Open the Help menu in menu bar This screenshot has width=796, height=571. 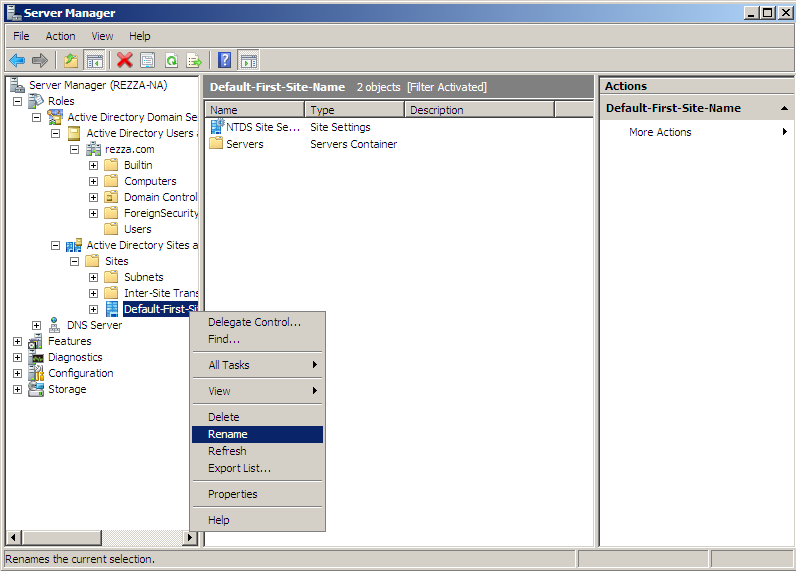140,36
